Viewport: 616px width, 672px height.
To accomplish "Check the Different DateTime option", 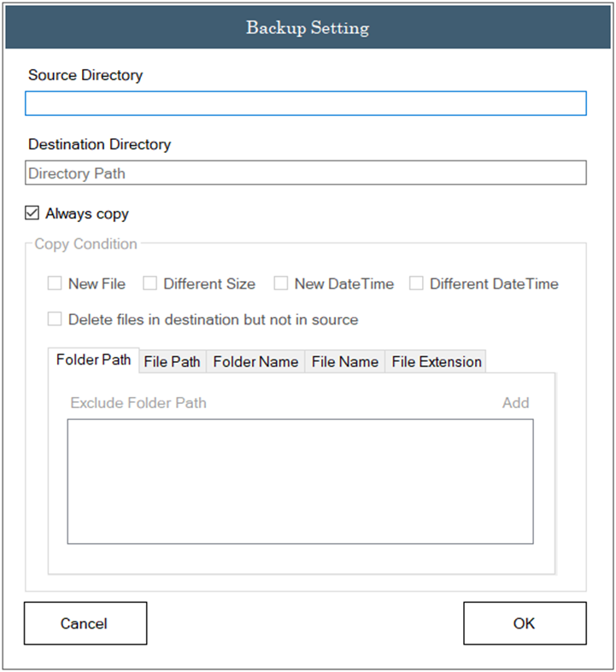I will 416,283.
